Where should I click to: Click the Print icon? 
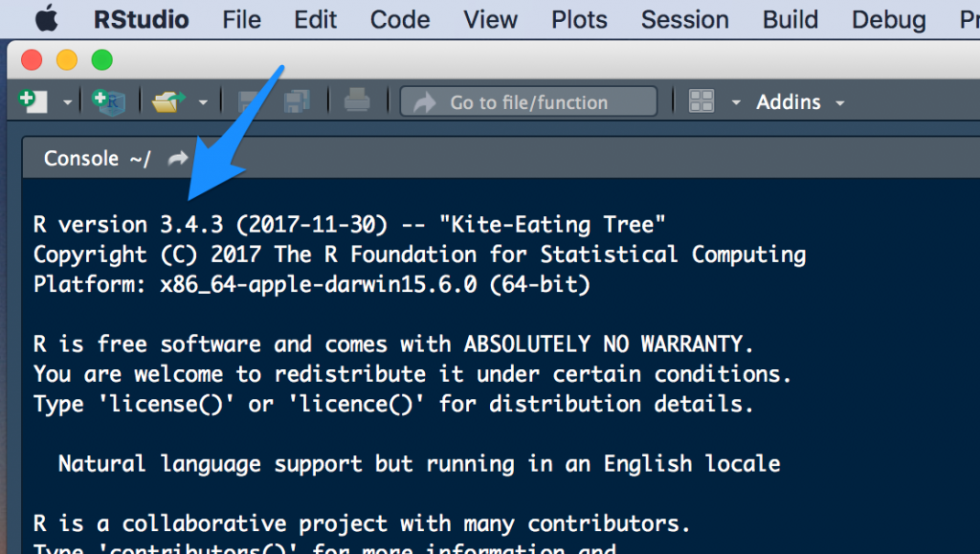357,100
